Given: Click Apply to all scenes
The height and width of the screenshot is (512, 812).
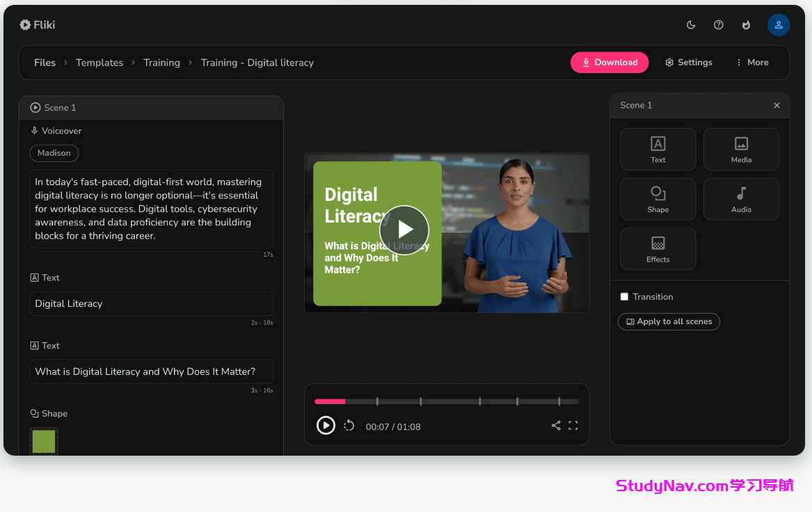Looking at the screenshot, I should tap(669, 321).
